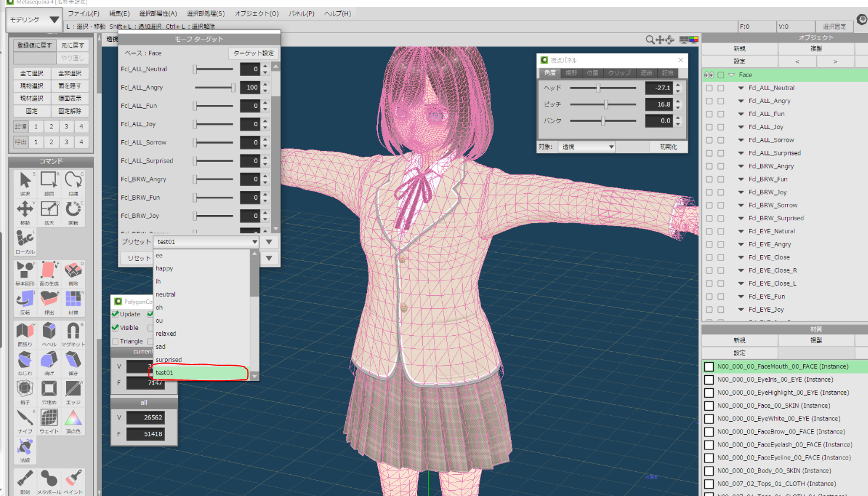The height and width of the screenshot is (496, 868).
Task: Uncheck the Visible checkbox
Action: click(x=115, y=328)
